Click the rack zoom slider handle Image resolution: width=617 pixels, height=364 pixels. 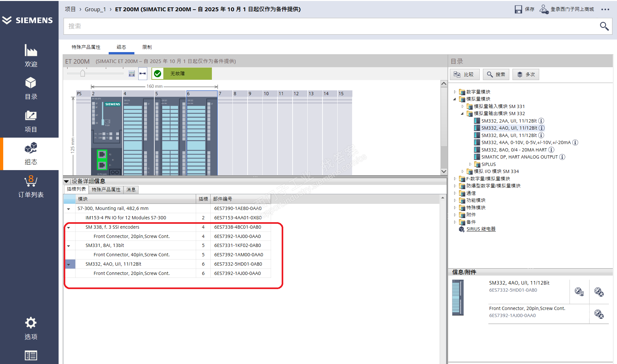pos(83,73)
